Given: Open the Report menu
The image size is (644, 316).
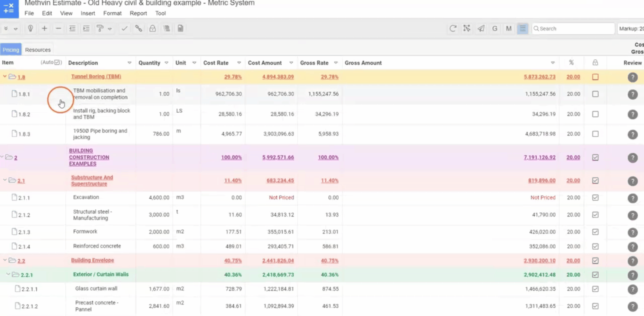Looking at the screenshot, I should point(138,13).
